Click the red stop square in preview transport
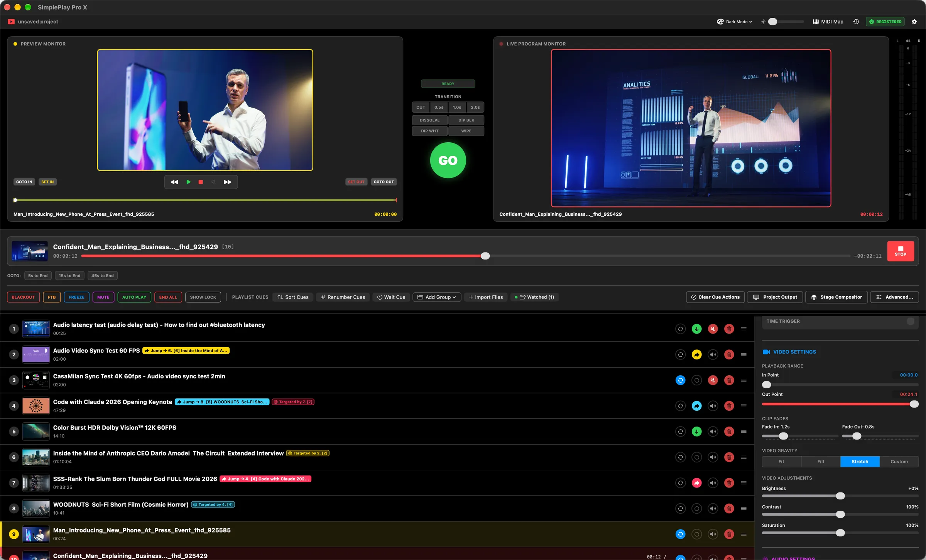The image size is (926, 560). click(x=201, y=182)
